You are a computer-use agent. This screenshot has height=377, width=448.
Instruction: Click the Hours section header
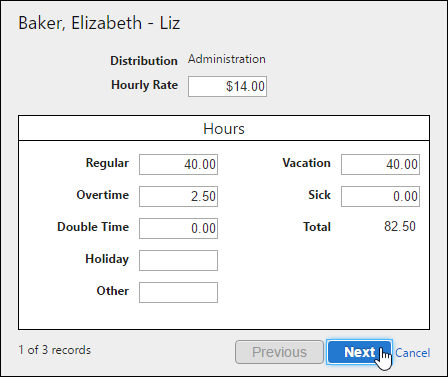click(x=224, y=129)
